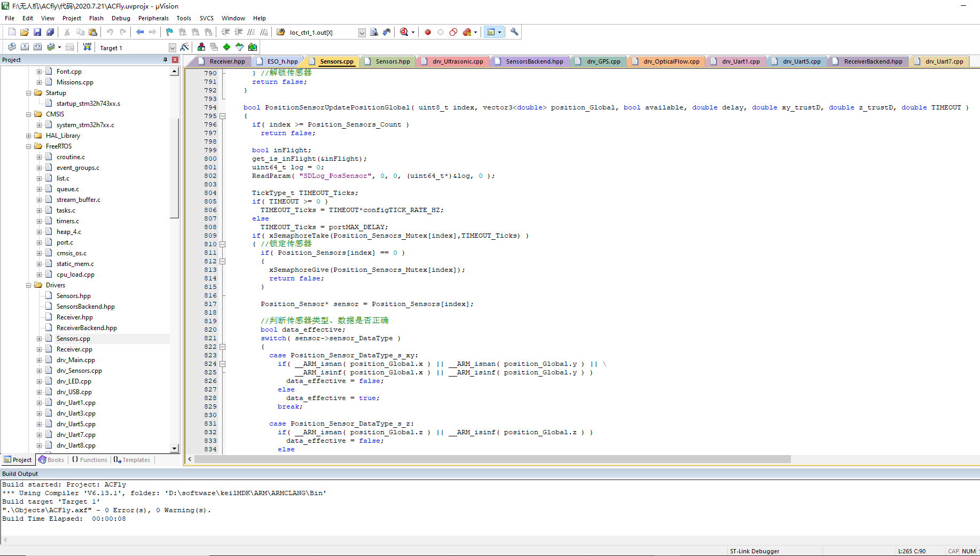Start the debug session icon
This screenshot has width=980, height=556.
[x=404, y=32]
